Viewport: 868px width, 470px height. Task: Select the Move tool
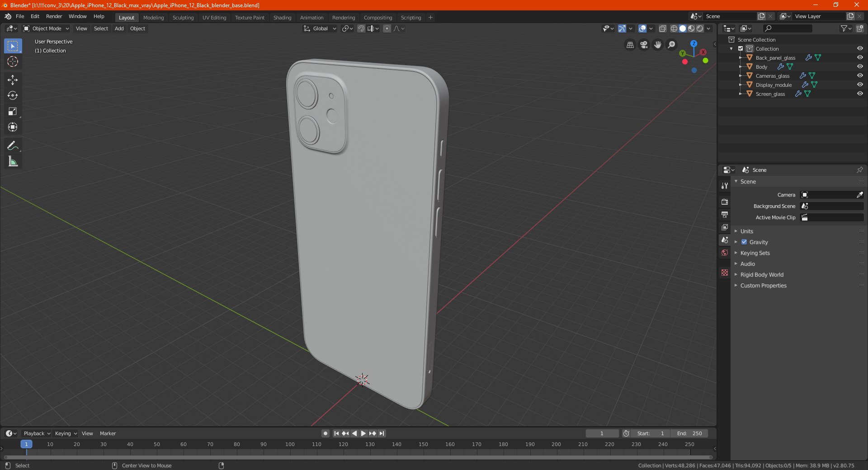pyautogui.click(x=13, y=80)
